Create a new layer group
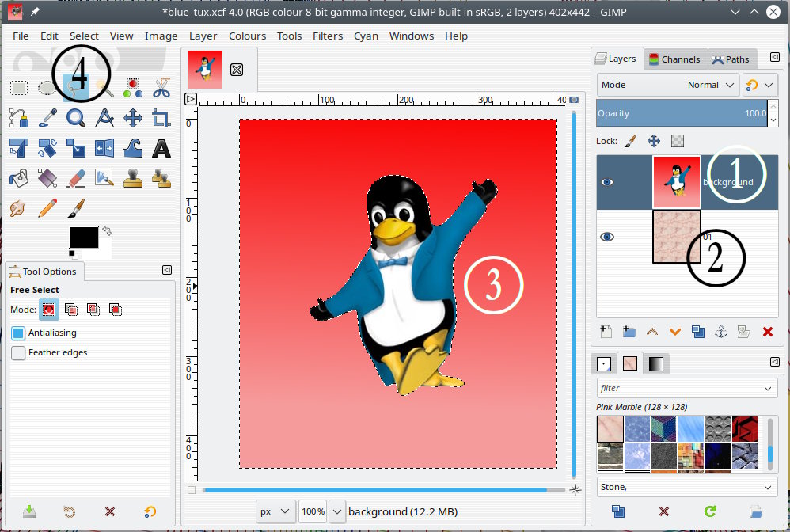790x532 pixels. (x=629, y=332)
